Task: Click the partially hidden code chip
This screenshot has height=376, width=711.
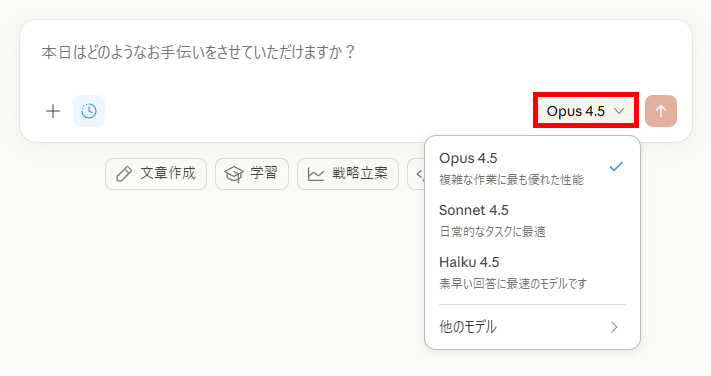Action: pos(417,174)
